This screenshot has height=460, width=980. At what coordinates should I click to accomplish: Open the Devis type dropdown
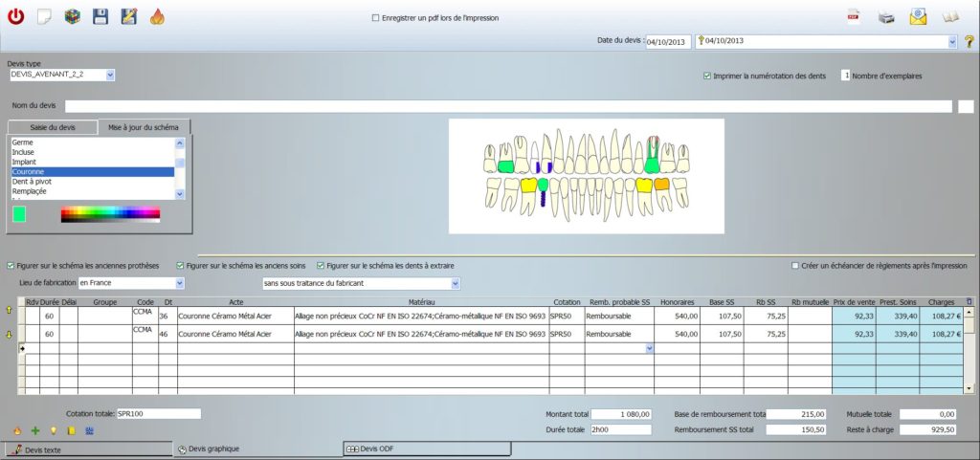[111, 75]
